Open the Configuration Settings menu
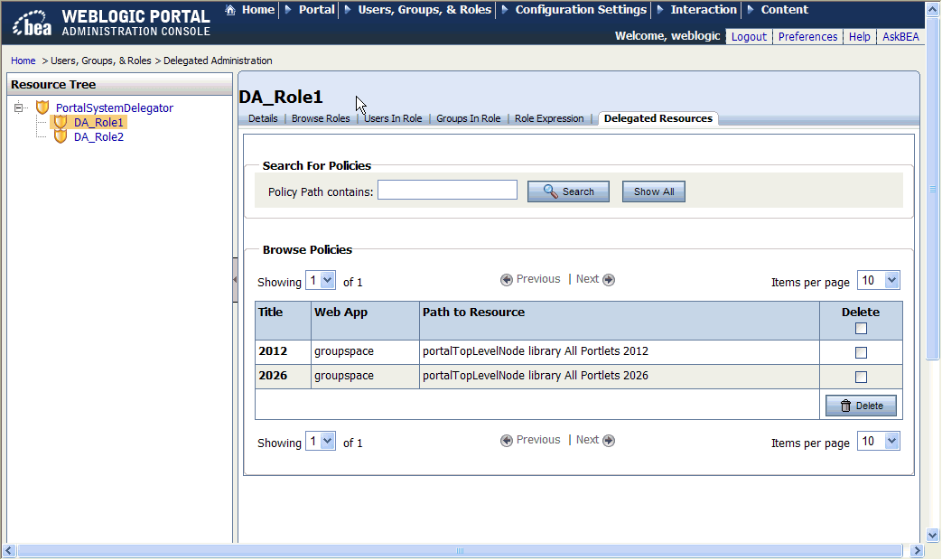 point(580,10)
